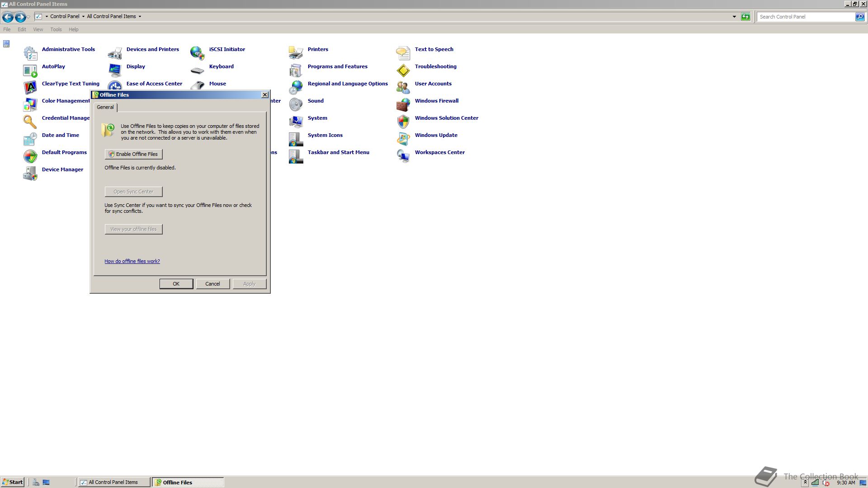Image resolution: width=868 pixels, height=488 pixels.
Task: Click the Start button
Action: [x=12, y=482]
